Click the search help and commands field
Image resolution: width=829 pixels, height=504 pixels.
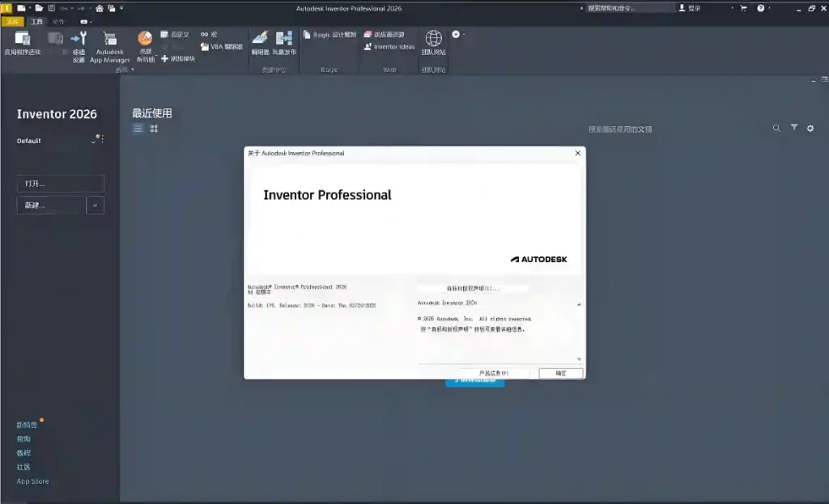[629, 8]
